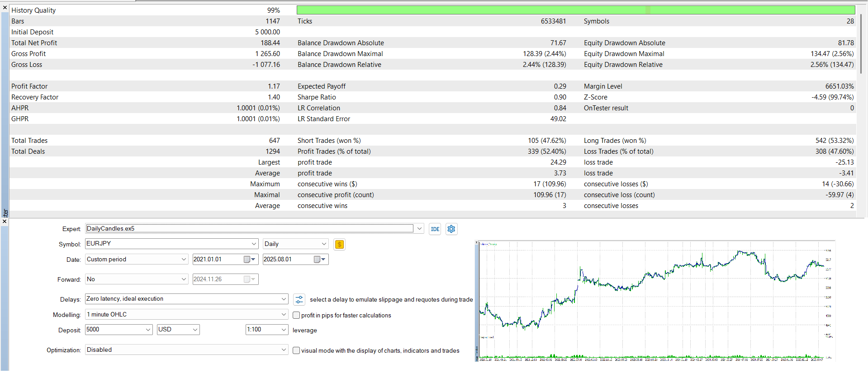The image size is (868, 378).
Task: Click the Gross Profit value 1 265.60
Action: pyautogui.click(x=267, y=54)
